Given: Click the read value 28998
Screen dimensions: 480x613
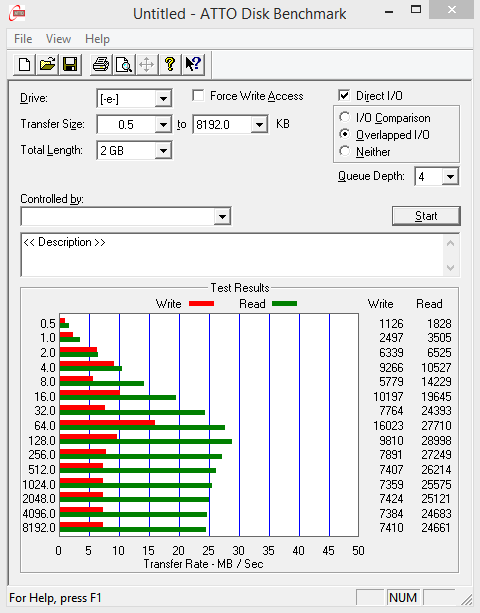Looking at the screenshot, I should (436, 441).
